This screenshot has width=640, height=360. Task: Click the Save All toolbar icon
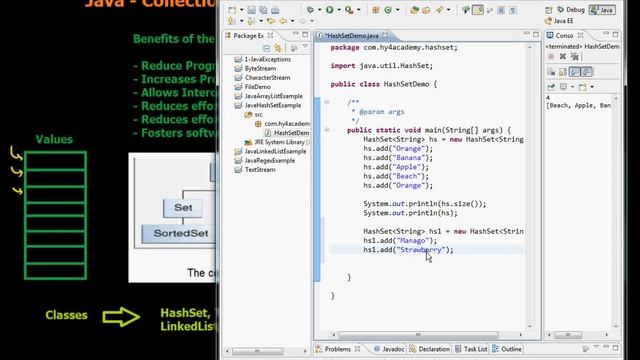click(x=263, y=10)
